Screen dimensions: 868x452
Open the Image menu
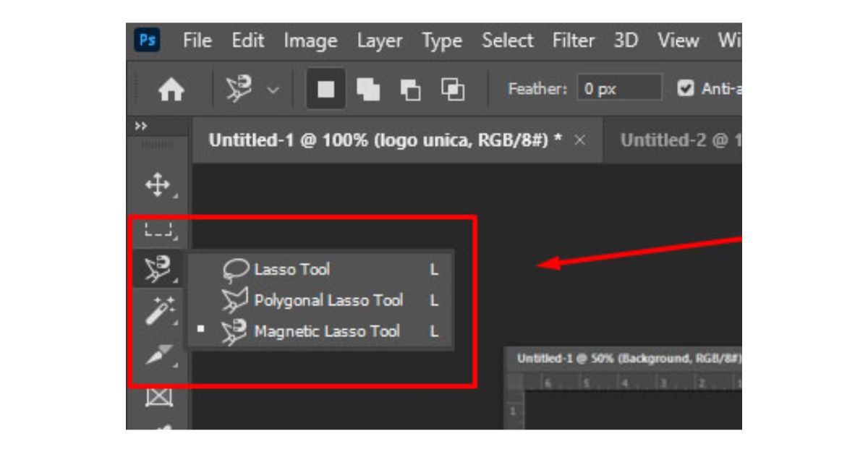point(311,41)
